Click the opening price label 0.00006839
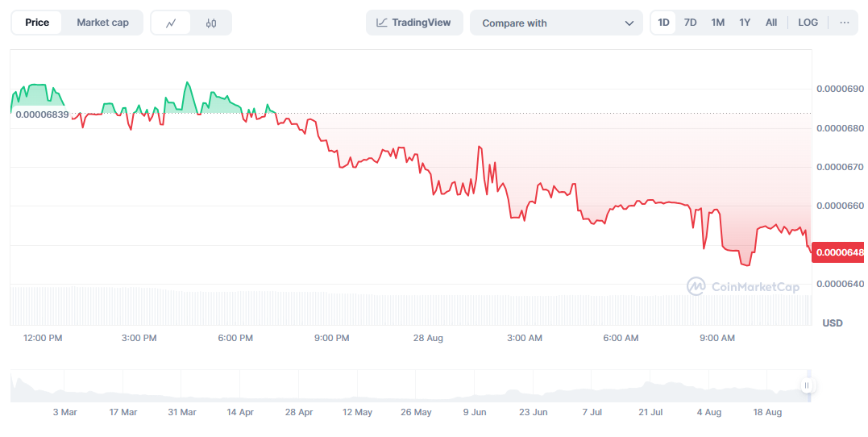 click(42, 114)
